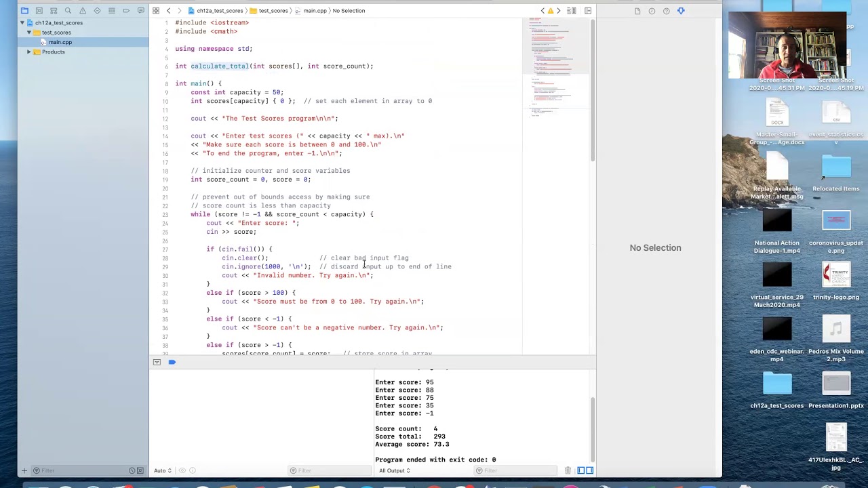Open the Auto variables scope dropdown
Viewport: 868px width, 488px height.
[163, 470]
